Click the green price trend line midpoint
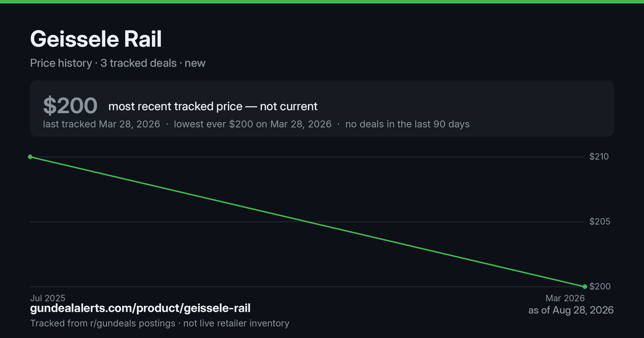Screen dimensions: 644x338 (x=307, y=222)
